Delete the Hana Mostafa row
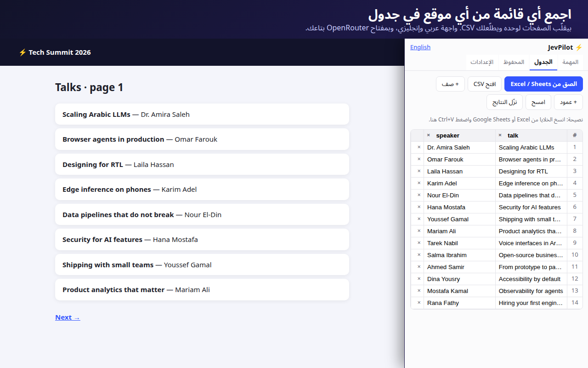 [x=419, y=207]
